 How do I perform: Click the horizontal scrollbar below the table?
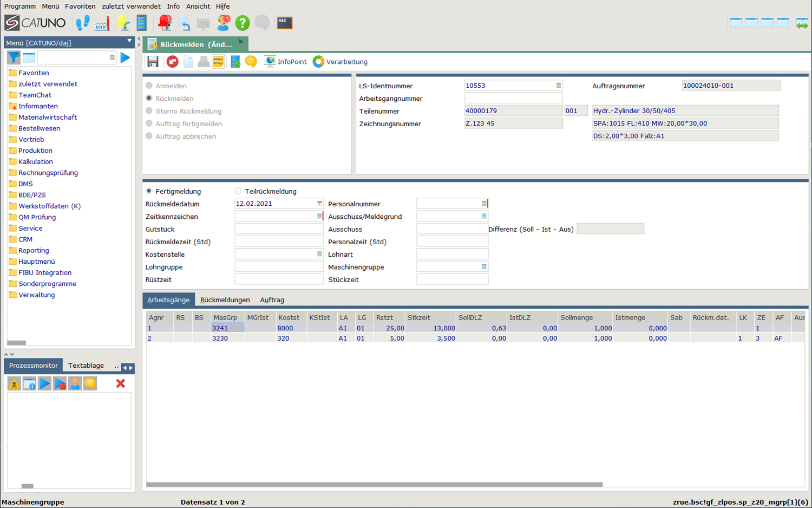point(374,485)
